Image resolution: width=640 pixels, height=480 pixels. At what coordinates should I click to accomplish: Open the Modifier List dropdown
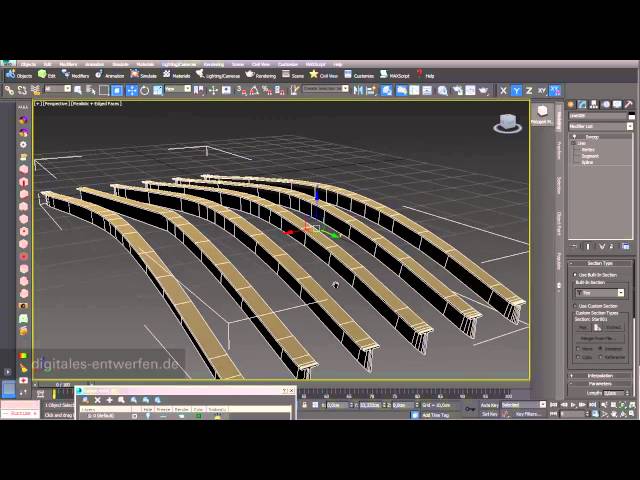coord(601,127)
